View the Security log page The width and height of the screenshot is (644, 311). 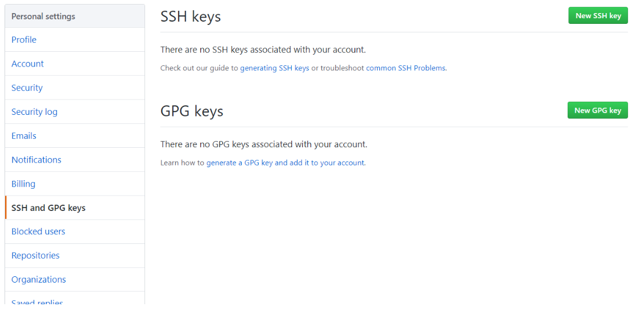[34, 112]
